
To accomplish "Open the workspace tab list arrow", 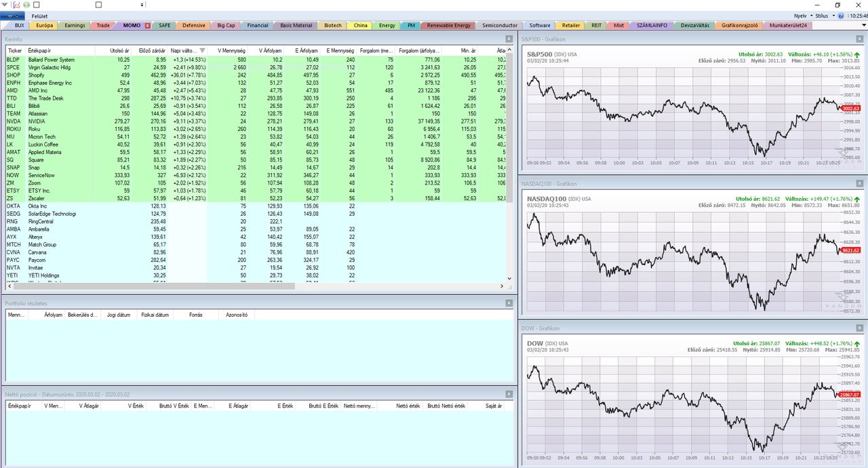I will click(863, 26).
